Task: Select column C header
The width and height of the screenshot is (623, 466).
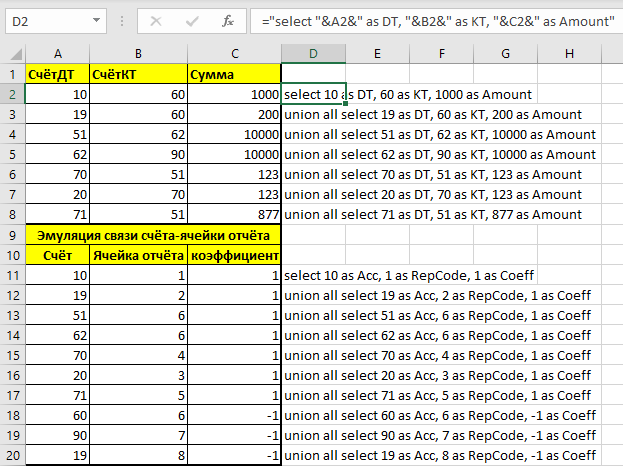Action: [234, 52]
